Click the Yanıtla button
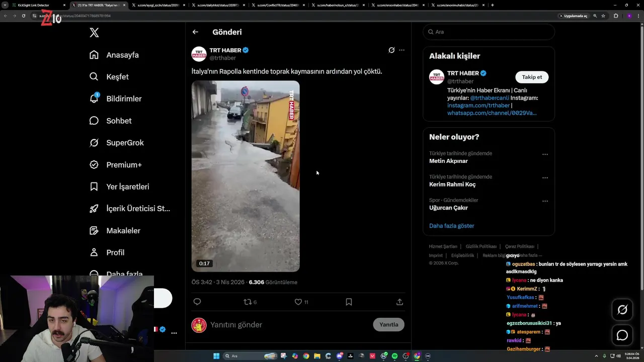This screenshot has height=362, width=644. coord(388,325)
